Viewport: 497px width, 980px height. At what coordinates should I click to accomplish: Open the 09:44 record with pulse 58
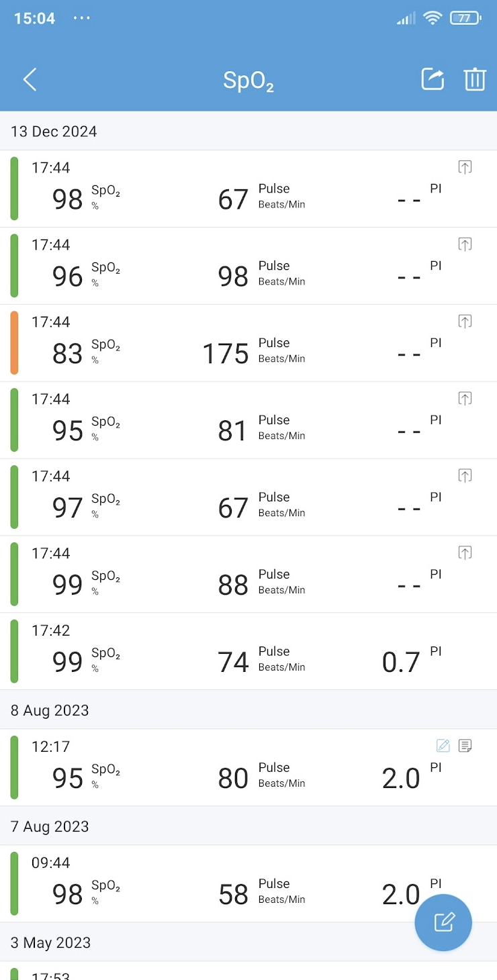[248, 884]
